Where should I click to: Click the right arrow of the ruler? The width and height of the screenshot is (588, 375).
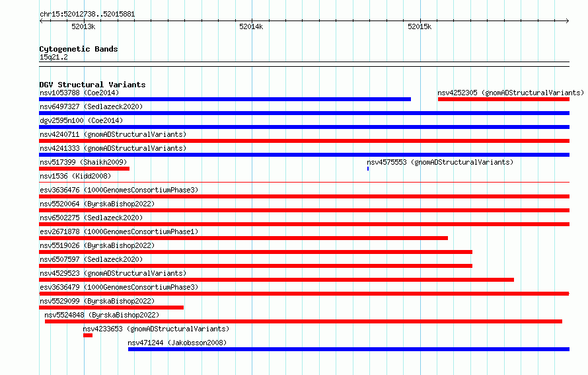click(568, 21)
